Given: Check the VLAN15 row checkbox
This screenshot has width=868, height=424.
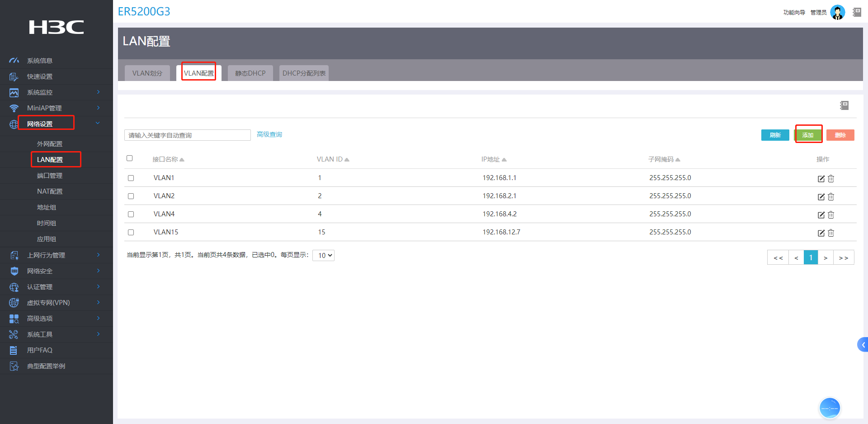Looking at the screenshot, I should tap(131, 233).
